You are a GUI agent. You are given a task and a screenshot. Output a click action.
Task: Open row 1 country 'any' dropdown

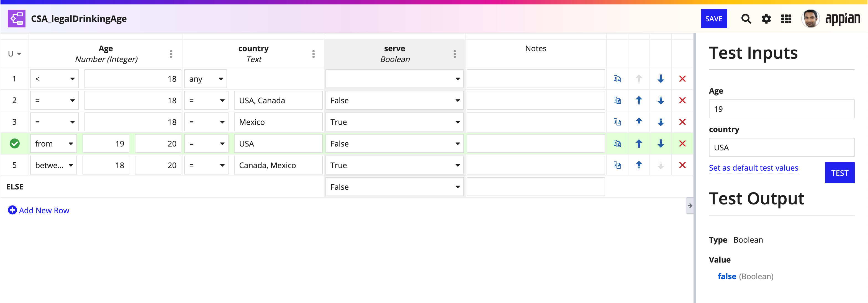[x=206, y=79]
